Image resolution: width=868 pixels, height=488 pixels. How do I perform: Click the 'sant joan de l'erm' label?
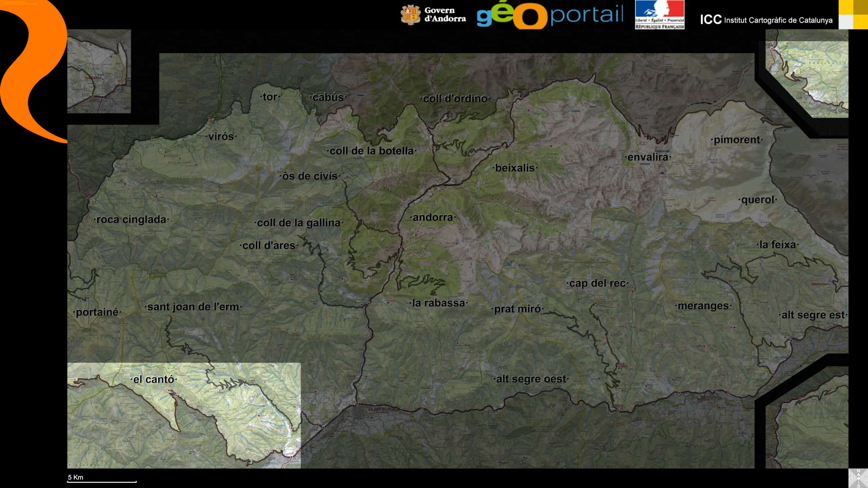coord(193,307)
